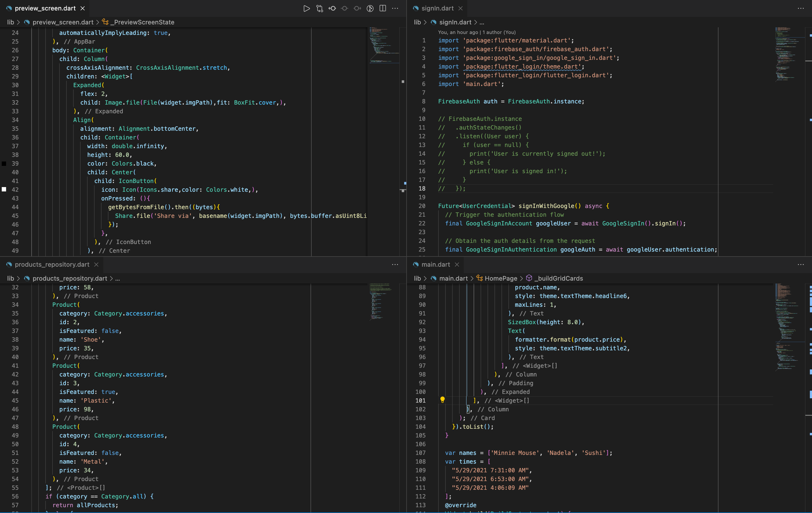Run the Dart file with play icon

coord(306,8)
